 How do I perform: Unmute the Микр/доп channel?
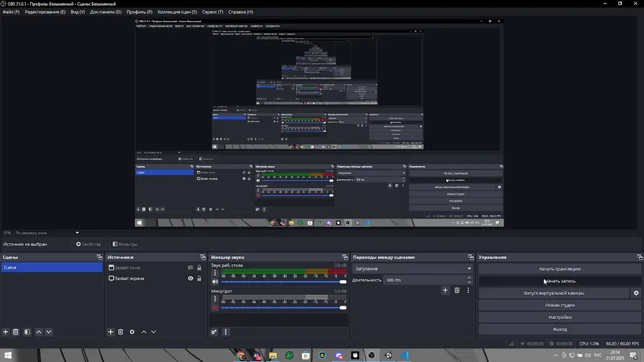coord(215,308)
